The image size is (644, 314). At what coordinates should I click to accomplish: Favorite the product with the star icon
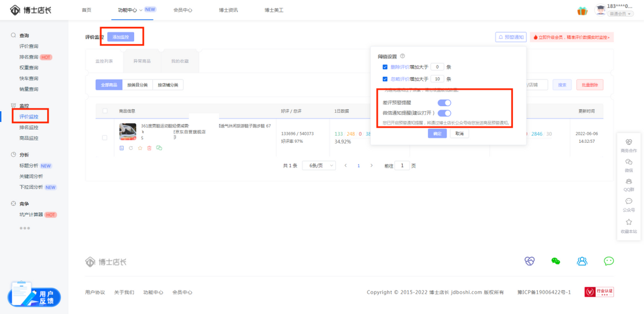[x=140, y=148]
